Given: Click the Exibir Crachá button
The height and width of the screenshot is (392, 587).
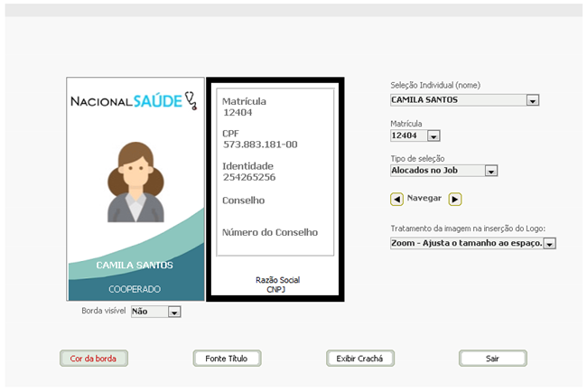Looking at the screenshot, I should [359, 359].
